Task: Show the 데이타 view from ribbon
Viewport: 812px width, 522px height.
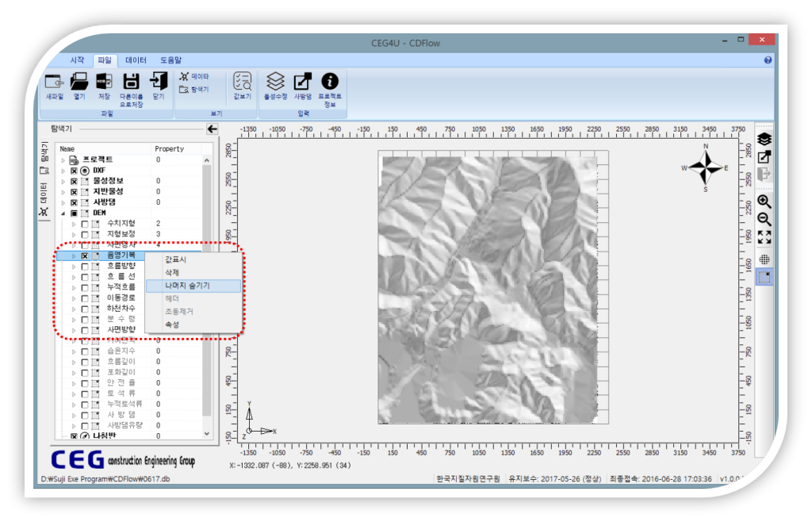Action: [x=195, y=76]
